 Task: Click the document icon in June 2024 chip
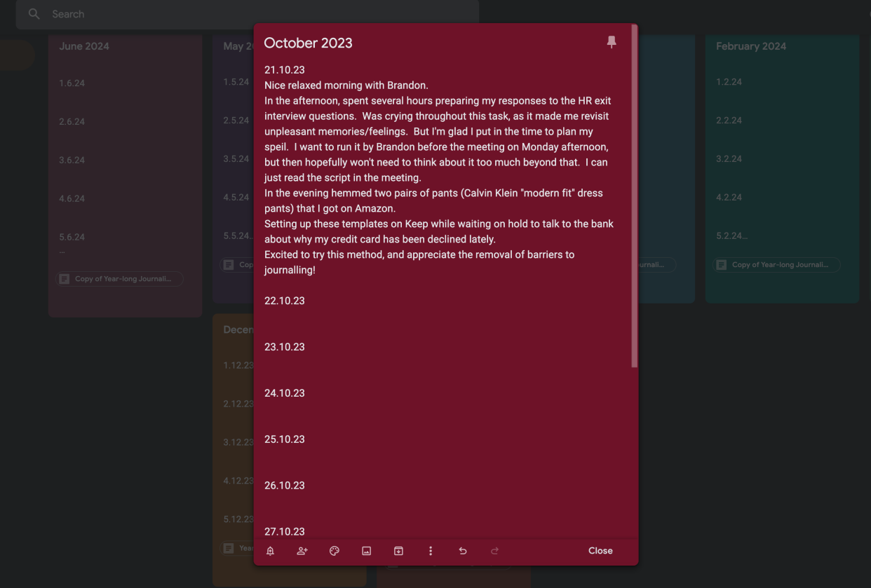[x=65, y=279]
